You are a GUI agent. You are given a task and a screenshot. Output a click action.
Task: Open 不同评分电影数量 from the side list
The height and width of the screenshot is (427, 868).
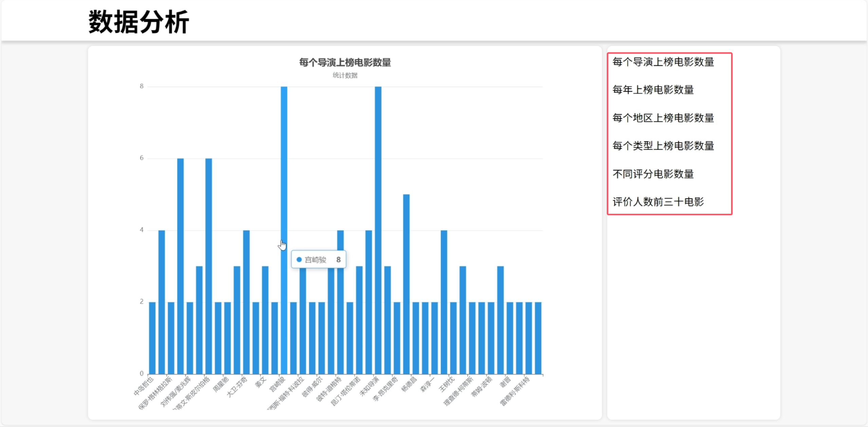653,174
